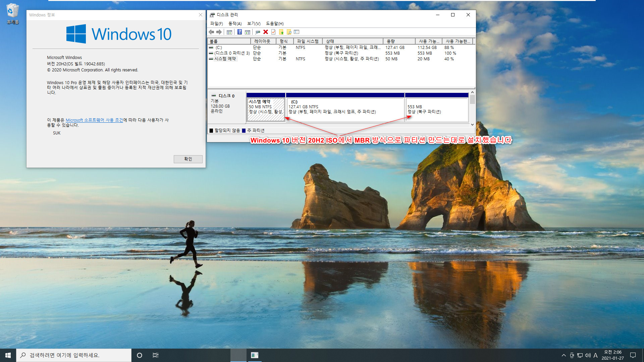Image resolution: width=644 pixels, height=362 pixels.
Task: Toggle the action pane icon
Action: (x=248, y=32)
